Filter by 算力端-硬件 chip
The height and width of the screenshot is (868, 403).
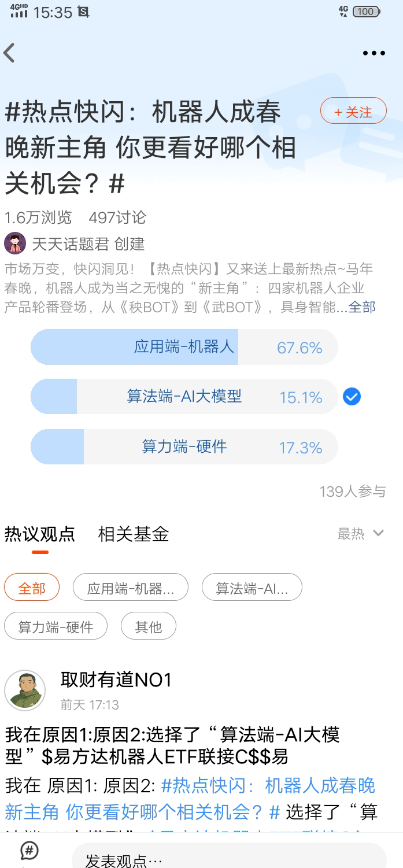point(56,627)
